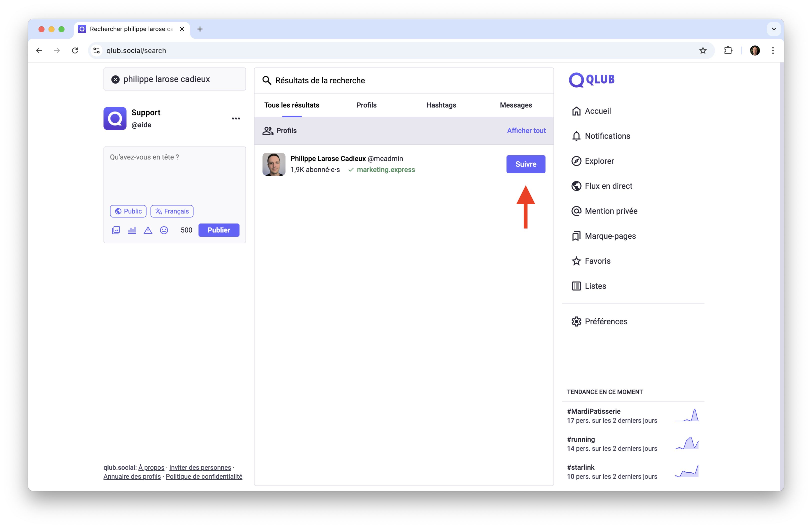Screen dimensions: 812x528
Task: Click the À propos footer link
Action: pyautogui.click(x=151, y=468)
